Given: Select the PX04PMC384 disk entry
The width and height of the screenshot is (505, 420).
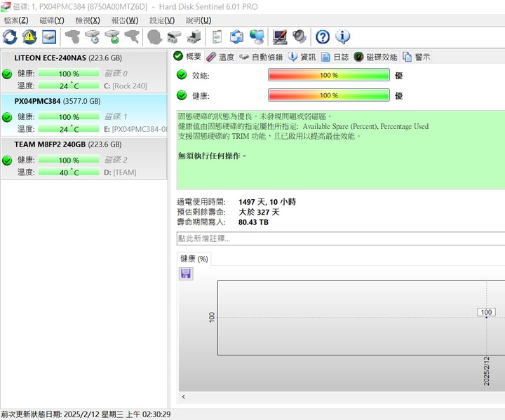Looking at the screenshot, I should (84, 115).
